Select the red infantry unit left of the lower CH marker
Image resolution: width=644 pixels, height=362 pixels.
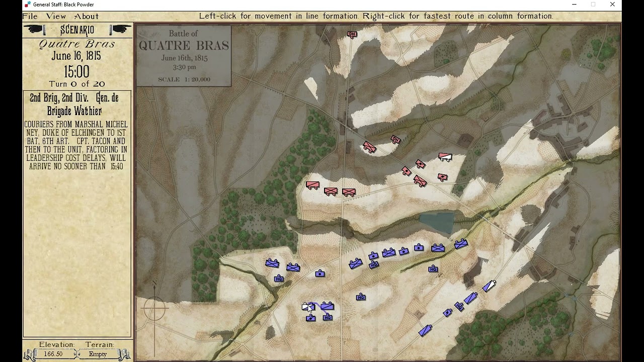[x=370, y=147]
